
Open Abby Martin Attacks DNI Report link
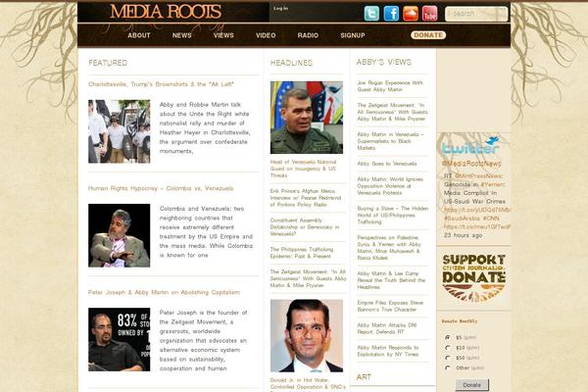(387, 328)
